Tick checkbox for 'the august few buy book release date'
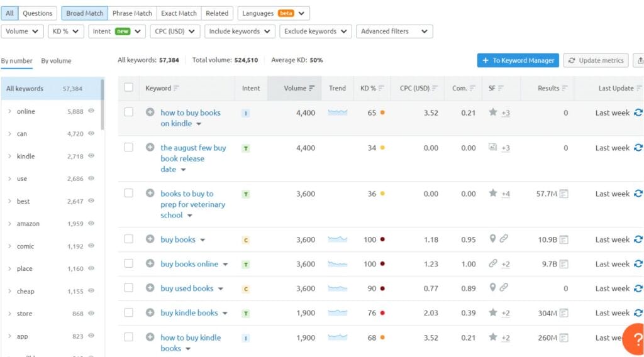644x357 pixels. pos(128,147)
